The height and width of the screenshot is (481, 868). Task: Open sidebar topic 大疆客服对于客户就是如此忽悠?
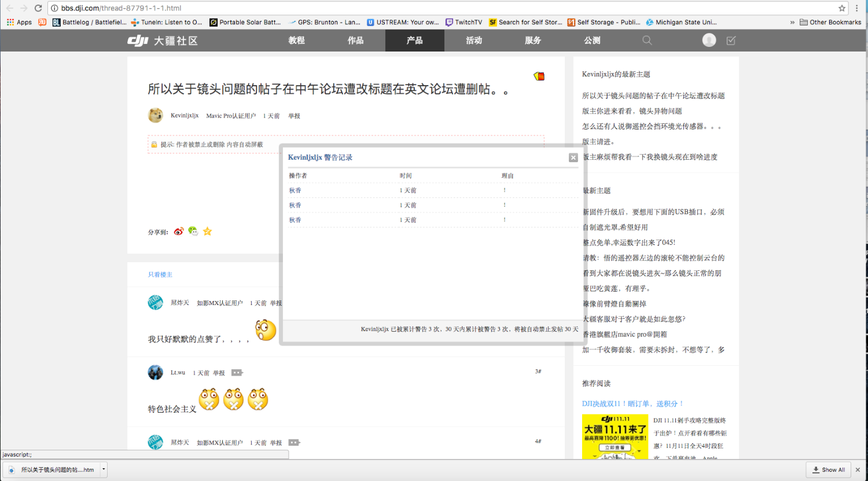pyautogui.click(x=634, y=319)
